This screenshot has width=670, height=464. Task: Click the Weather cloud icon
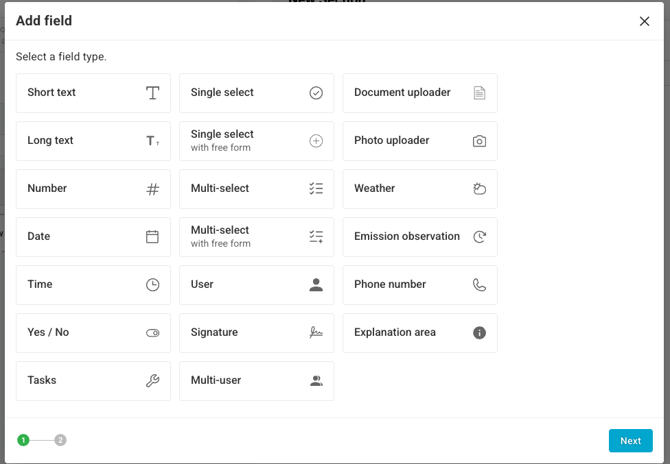[479, 189]
